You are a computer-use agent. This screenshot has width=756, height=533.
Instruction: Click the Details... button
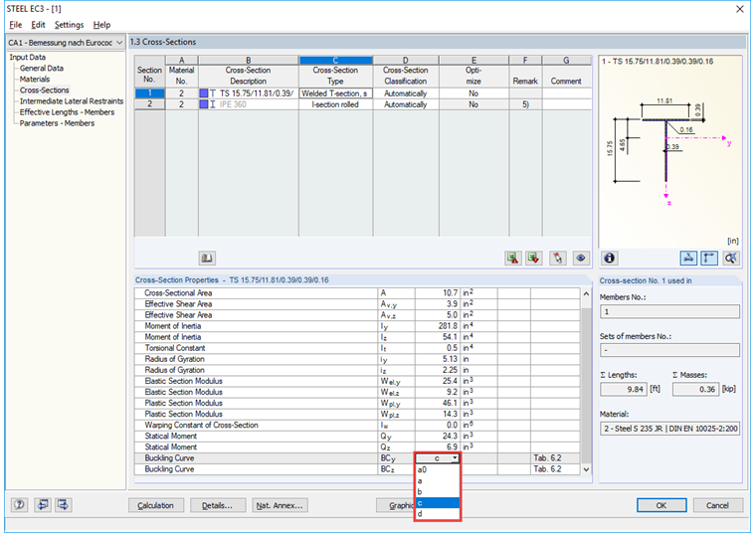tap(218, 505)
